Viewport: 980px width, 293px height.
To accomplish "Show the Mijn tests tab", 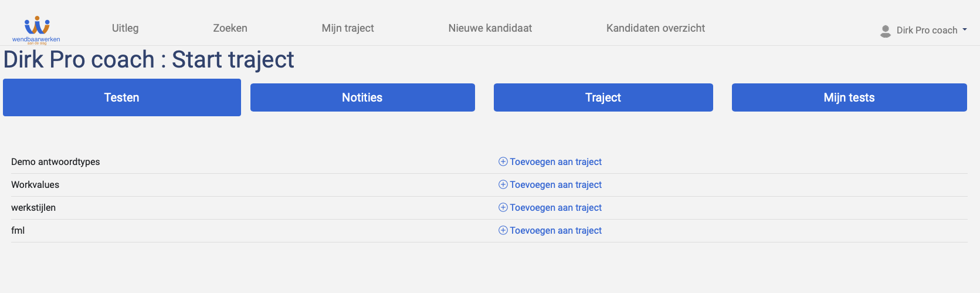I will pyautogui.click(x=849, y=97).
